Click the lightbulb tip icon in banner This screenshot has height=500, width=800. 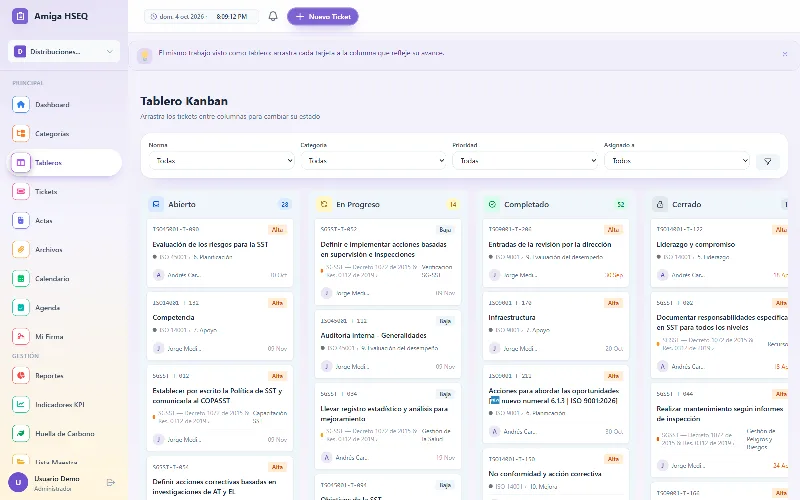pos(145,55)
